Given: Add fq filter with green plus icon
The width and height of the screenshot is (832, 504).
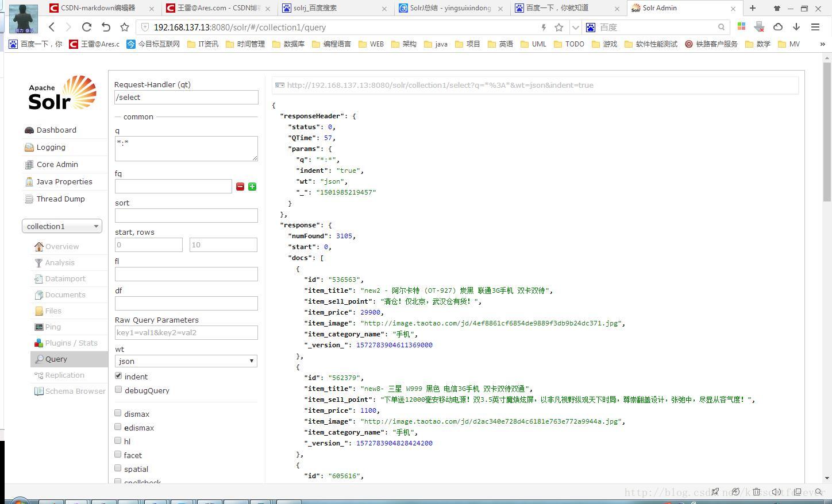Looking at the screenshot, I should tap(252, 187).
